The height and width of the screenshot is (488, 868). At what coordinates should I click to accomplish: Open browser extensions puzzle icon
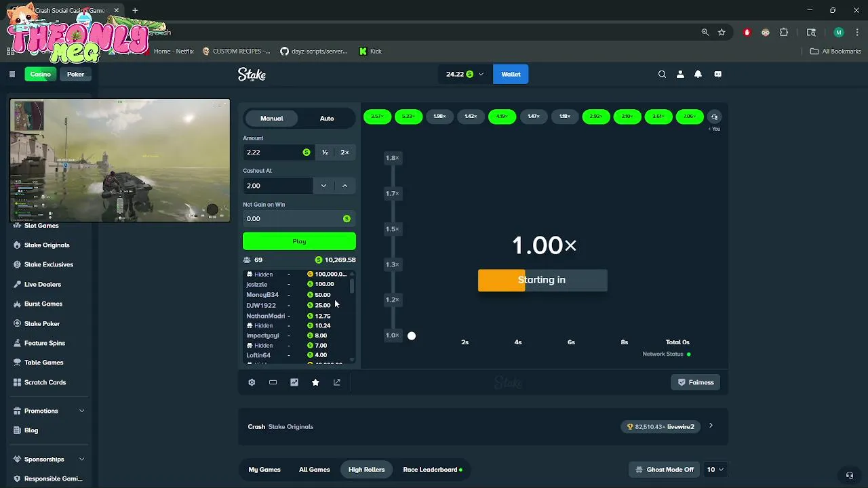[784, 32]
